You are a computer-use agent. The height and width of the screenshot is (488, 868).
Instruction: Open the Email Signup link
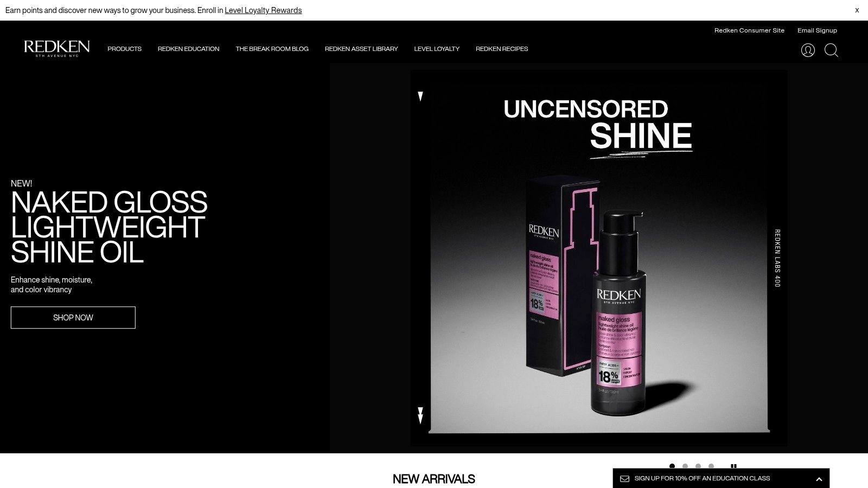pyautogui.click(x=817, y=30)
